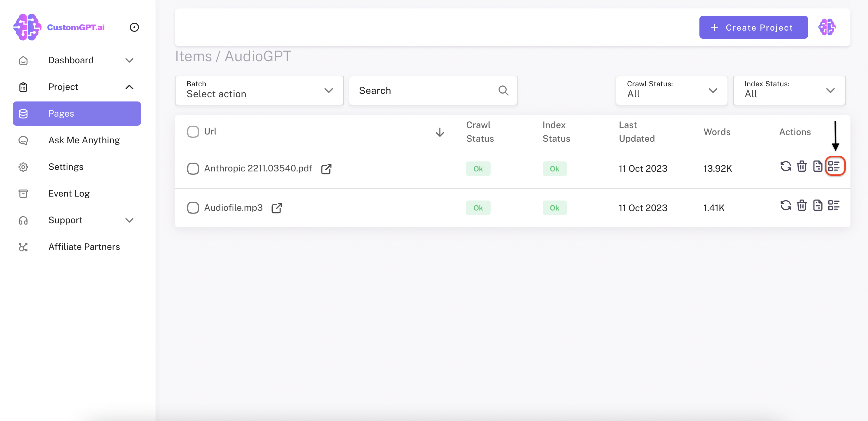The image size is (868, 421).
Task: Go to Ask Me Anything menu item
Action: [84, 140]
